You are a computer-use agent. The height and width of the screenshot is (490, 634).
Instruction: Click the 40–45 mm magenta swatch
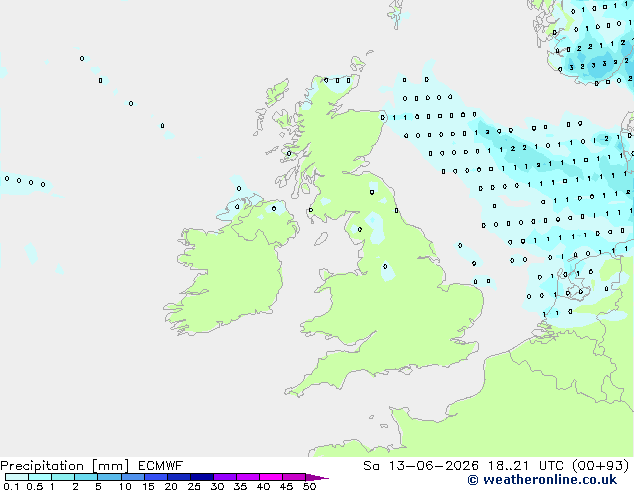271,477
